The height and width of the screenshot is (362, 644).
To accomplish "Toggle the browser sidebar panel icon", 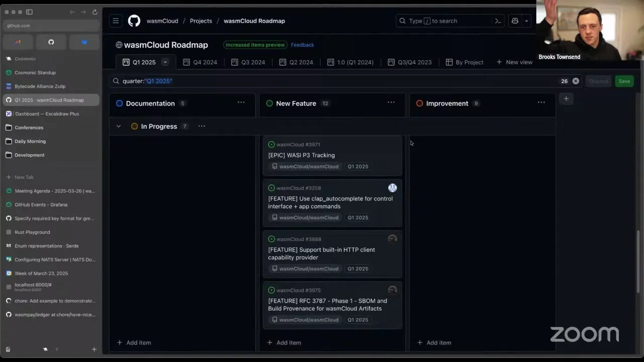I will coord(29,12).
